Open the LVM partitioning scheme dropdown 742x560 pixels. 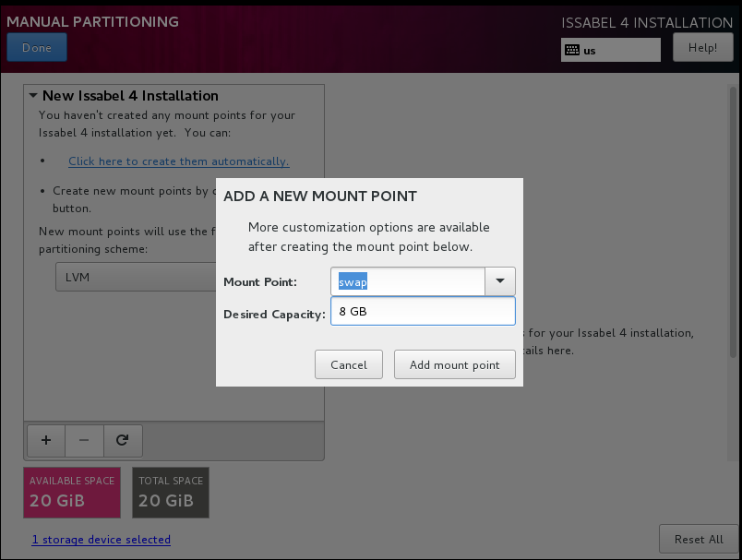coord(134,276)
